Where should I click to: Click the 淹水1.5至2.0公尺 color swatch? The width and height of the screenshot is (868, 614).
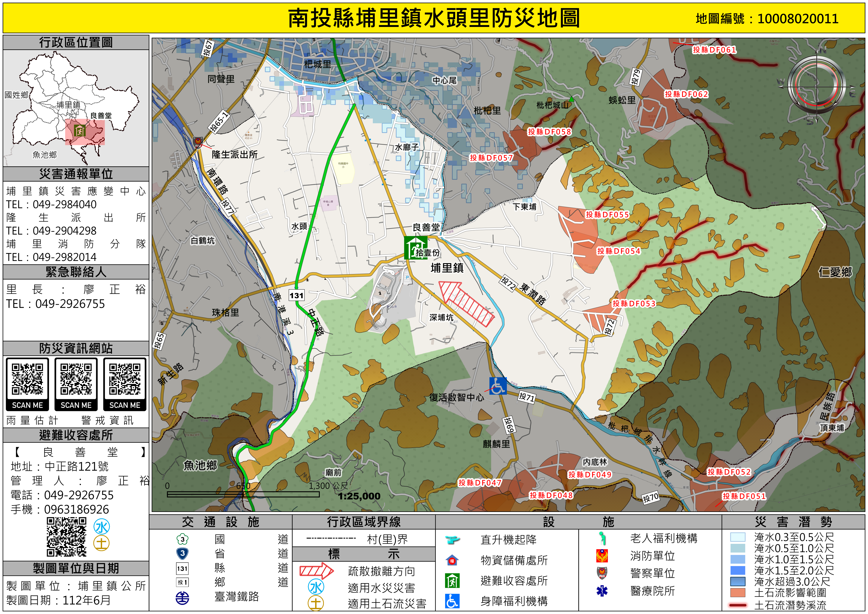tap(738, 570)
